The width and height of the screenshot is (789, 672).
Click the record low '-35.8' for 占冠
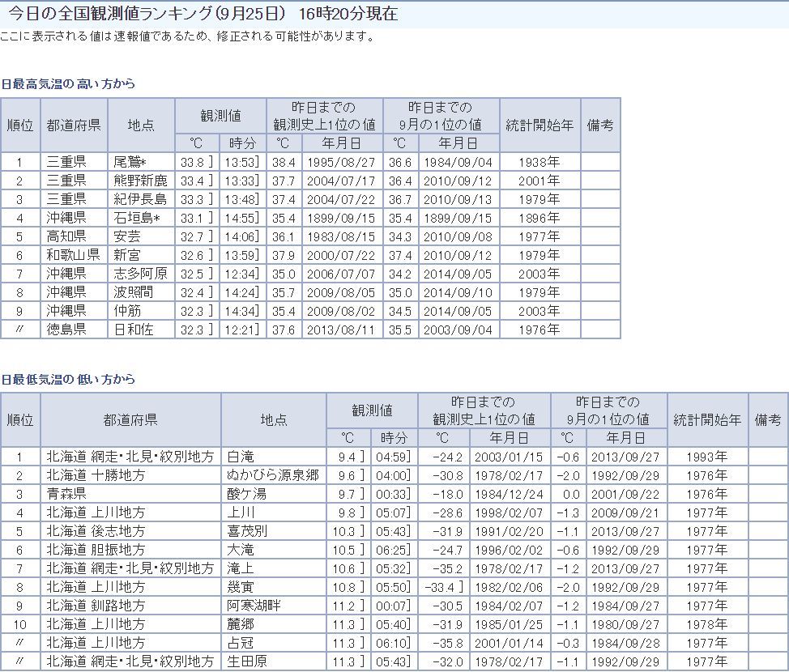pyautogui.click(x=444, y=643)
